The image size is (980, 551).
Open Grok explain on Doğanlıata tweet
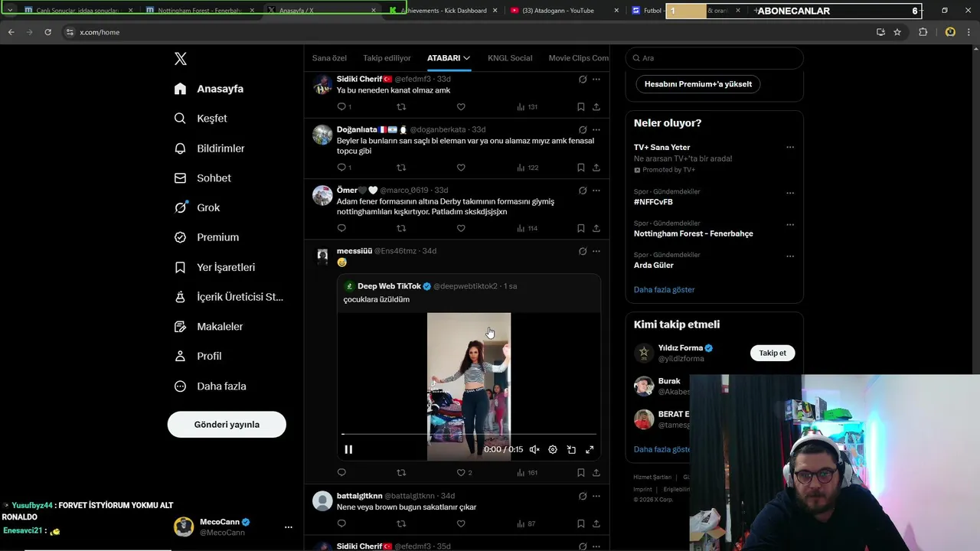point(583,129)
